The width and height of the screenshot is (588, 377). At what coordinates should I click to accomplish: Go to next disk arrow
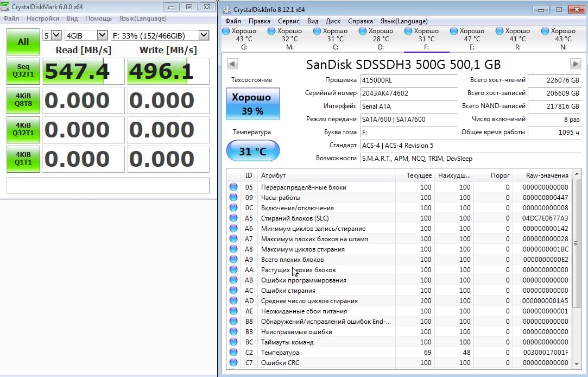[576, 64]
